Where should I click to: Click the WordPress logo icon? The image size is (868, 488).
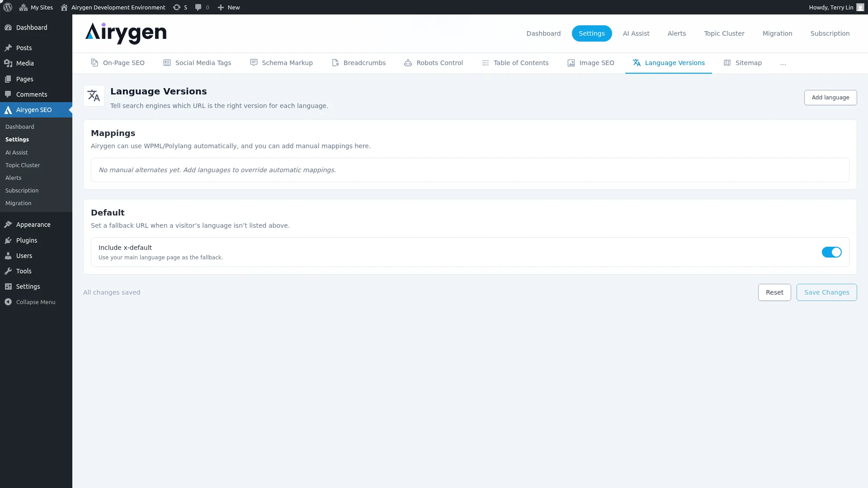pyautogui.click(x=8, y=7)
